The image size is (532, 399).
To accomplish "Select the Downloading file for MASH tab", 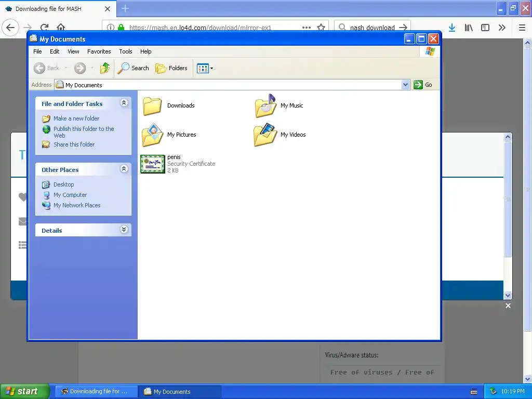I will pos(58,9).
